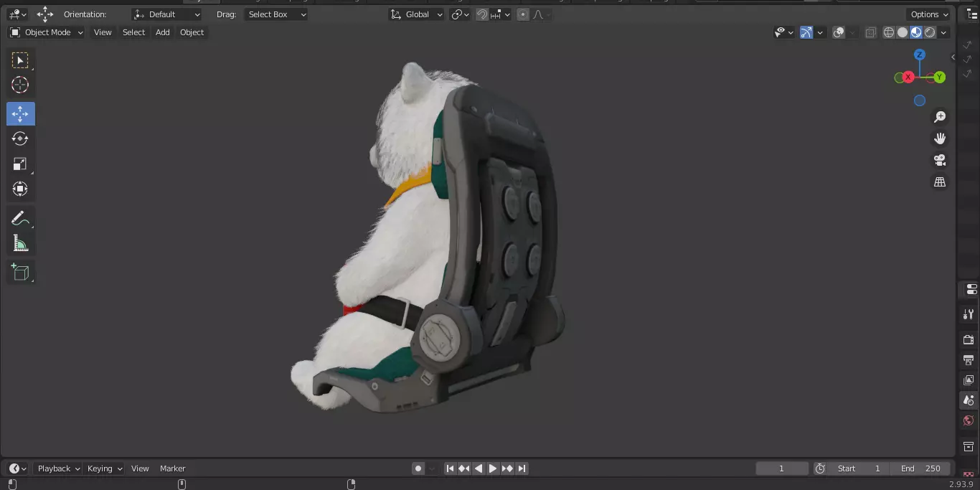The image size is (980, 490).
Task: Open the Marker menu in timeline
Action: [172, 468]
